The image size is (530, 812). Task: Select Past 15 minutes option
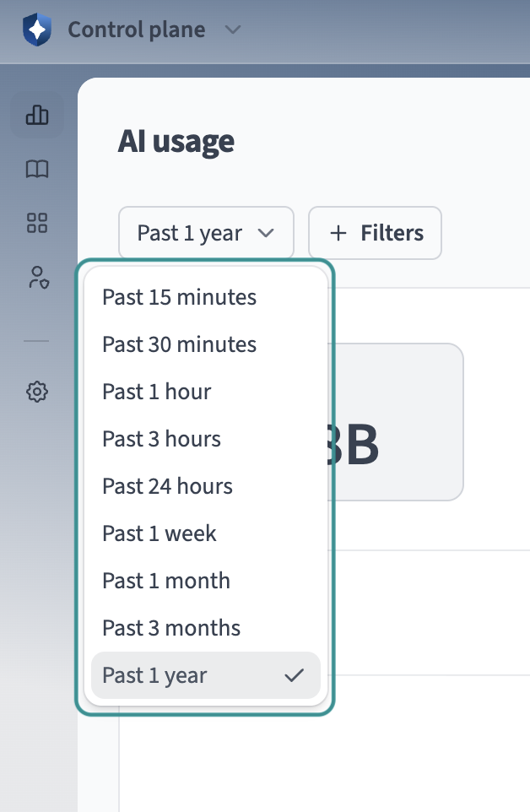click(206, 297)
